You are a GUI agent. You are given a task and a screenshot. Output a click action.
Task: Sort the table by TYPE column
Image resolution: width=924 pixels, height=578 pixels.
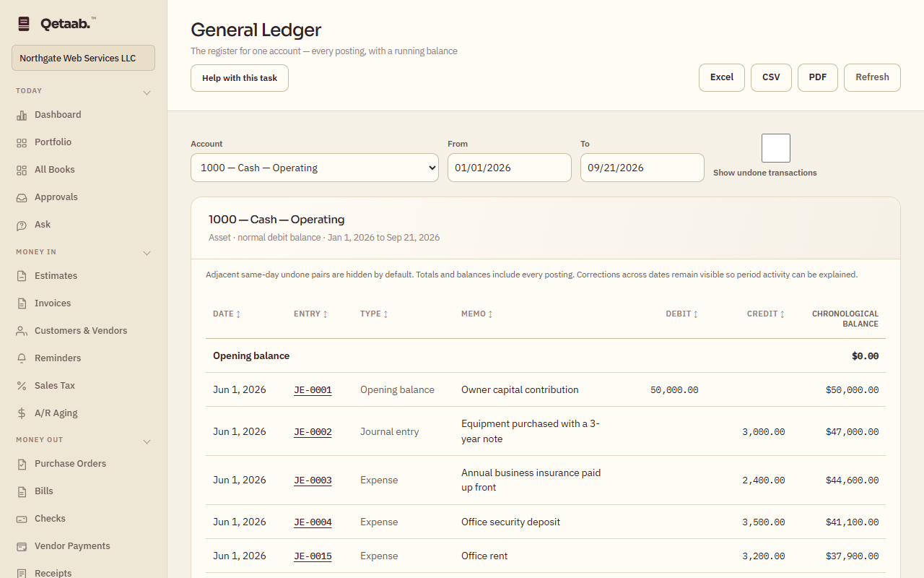tap(374, 314)
